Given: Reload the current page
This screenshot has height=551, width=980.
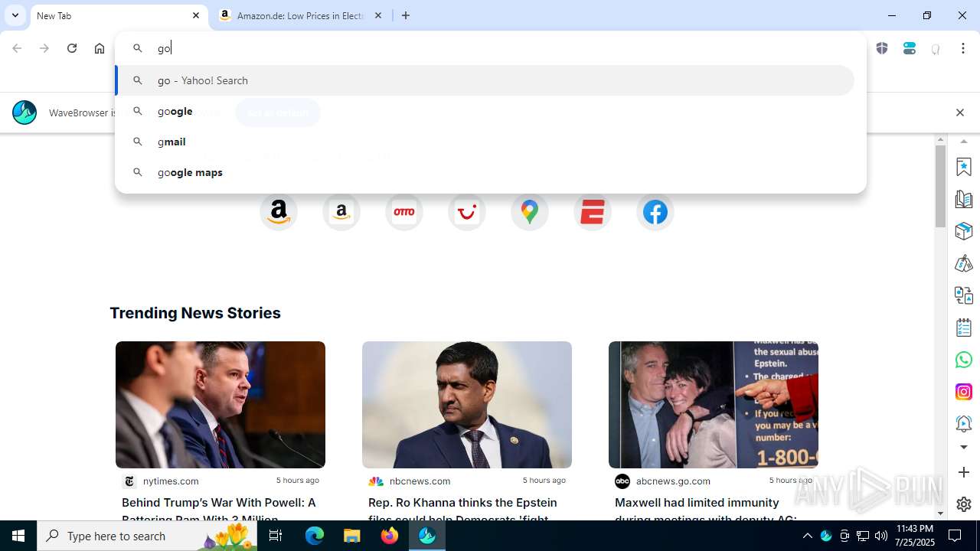Looking at the screenshot, I should [x=72, y=48].
